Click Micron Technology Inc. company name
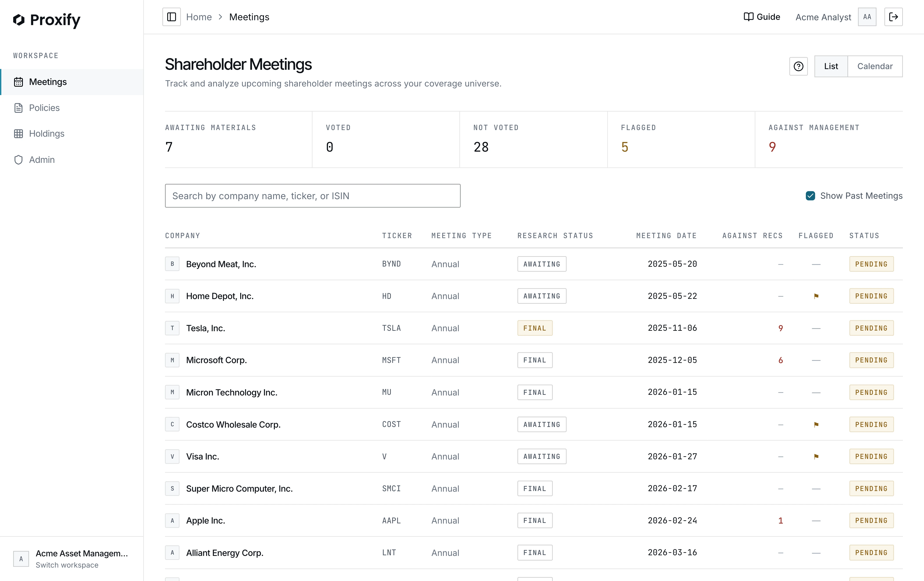 coord(232,392)
